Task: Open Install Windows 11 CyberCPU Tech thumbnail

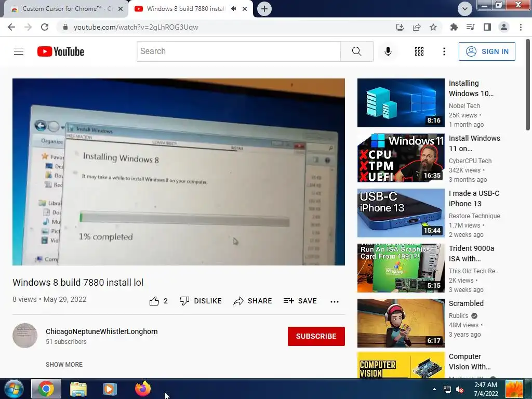Action: pyautogui.click(x=401, y=158)
